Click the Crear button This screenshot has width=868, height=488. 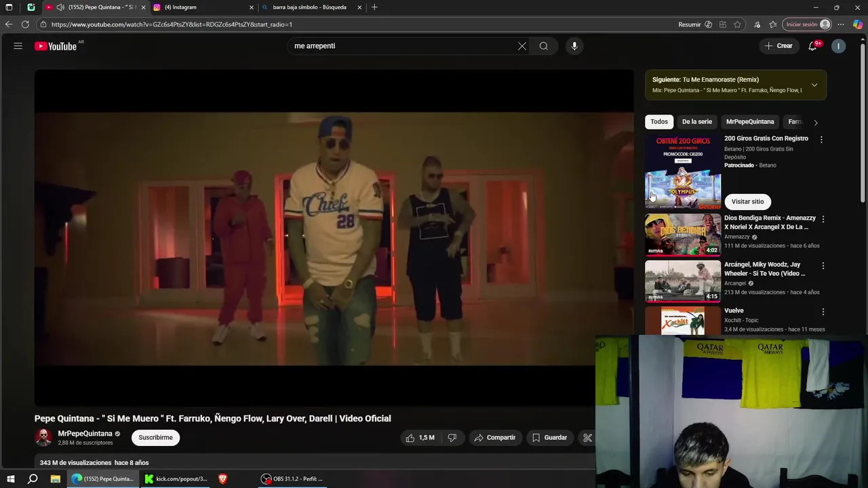coord(778,46)
